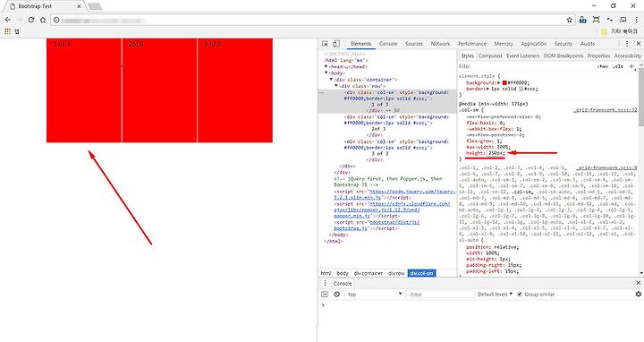Viewport: 644px width, 342px height.
Task: Select the Console drawer tab
Action: tap(343, 283)
